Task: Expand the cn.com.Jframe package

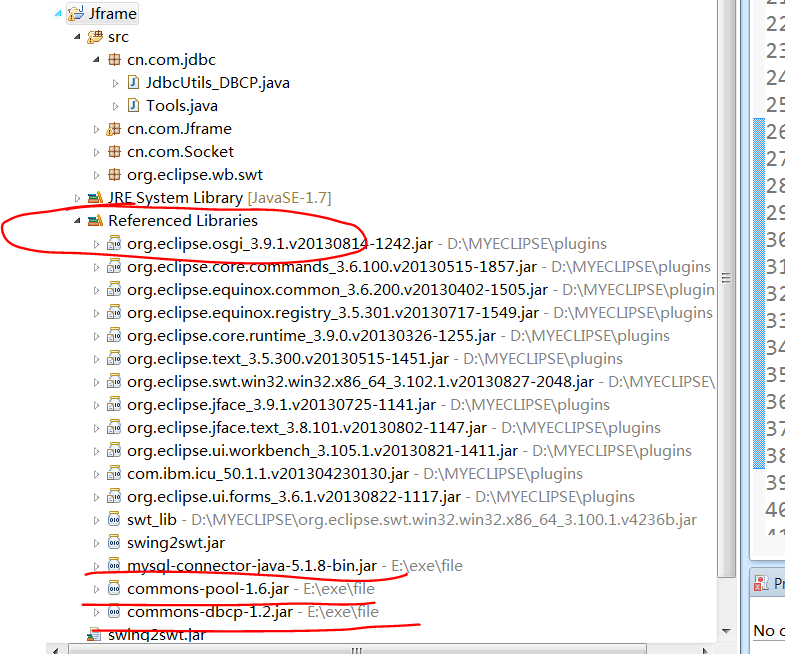Action: tap(96, 129)
